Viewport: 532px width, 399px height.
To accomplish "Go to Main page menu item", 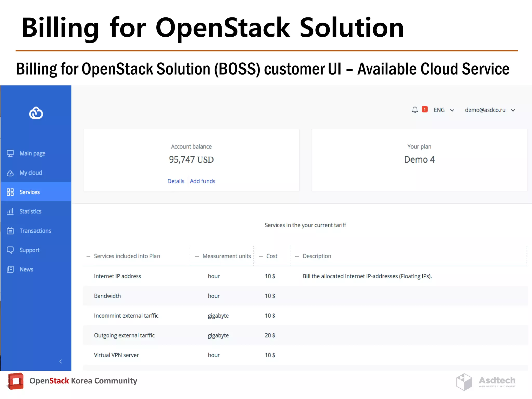I will point(36,153).
